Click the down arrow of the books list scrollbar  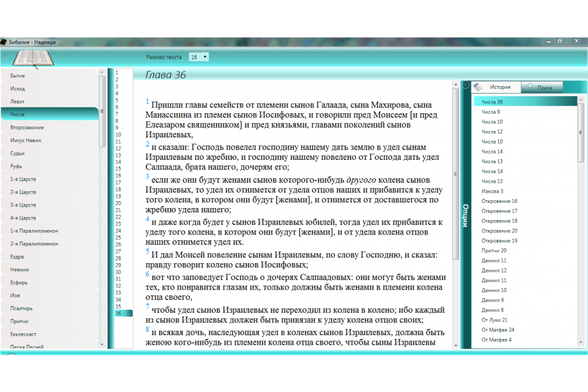click(102, 345)
